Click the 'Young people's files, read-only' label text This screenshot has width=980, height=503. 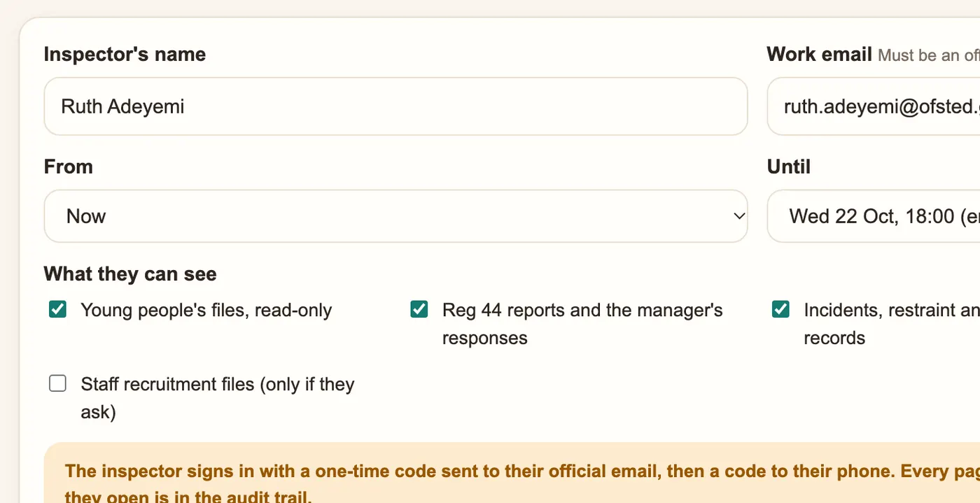(x=206, y=310)
